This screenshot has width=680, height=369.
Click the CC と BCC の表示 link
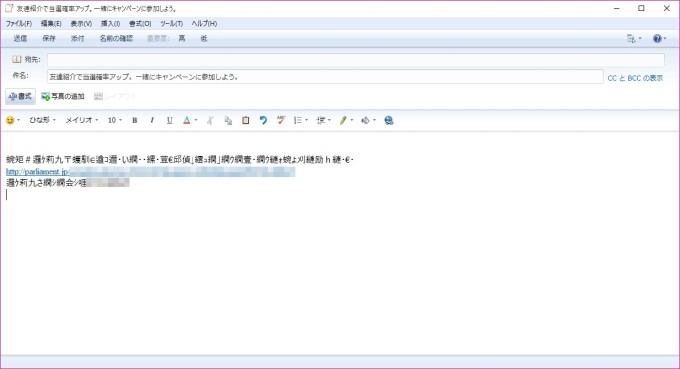pos(635,78)
